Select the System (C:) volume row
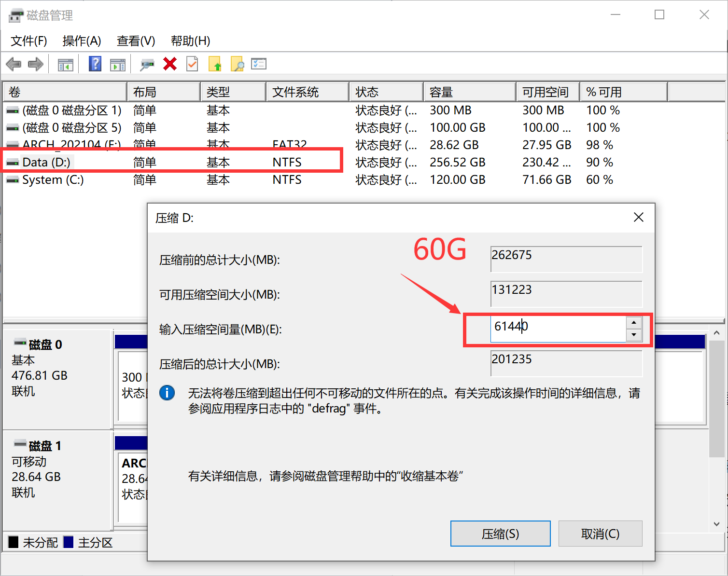This screenshot has height=576, width=728. (x=364, y=180)
